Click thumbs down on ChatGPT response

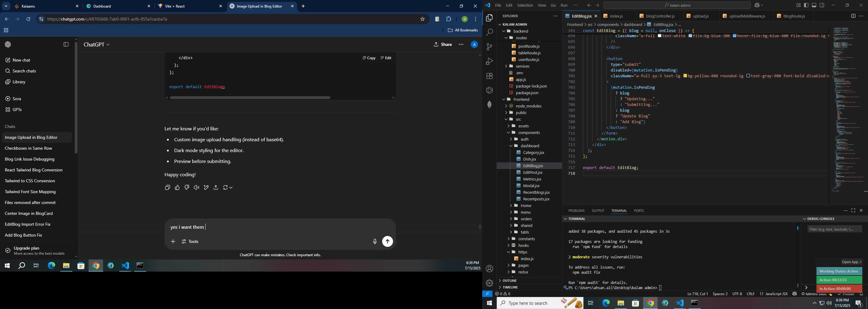(x=187, y=188)
